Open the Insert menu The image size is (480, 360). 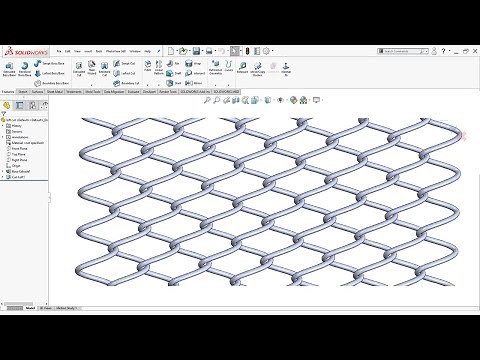coord(88,51)
